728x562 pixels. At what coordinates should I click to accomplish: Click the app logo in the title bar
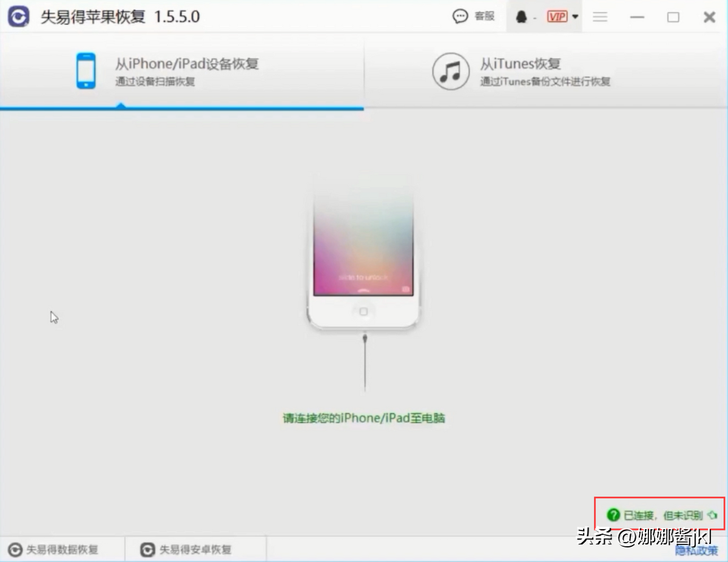(19, 16)
